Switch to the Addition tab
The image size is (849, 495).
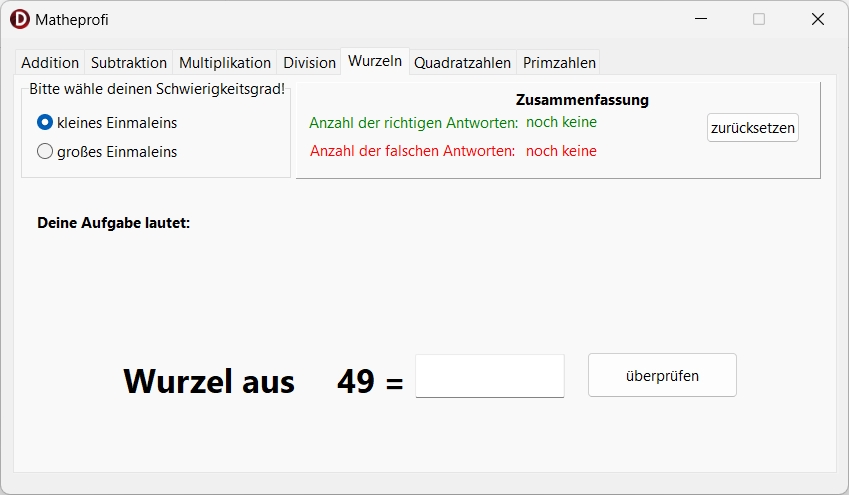[50, 62]
